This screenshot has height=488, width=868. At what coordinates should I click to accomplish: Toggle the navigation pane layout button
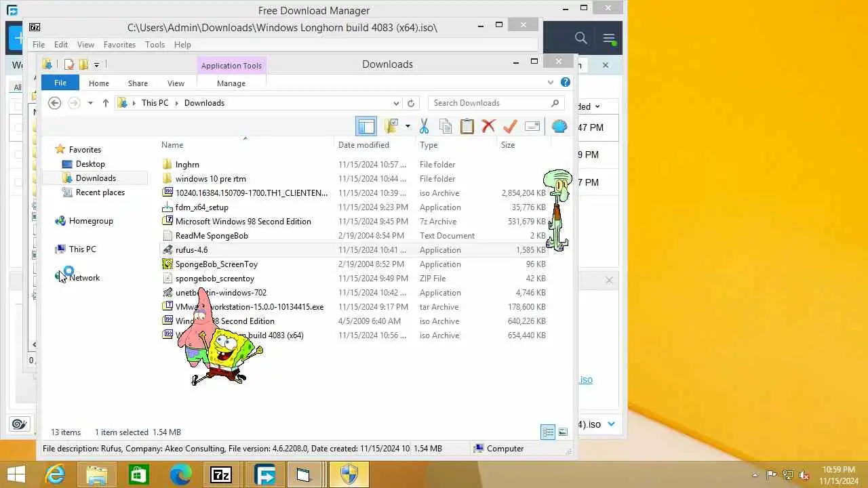366,126
